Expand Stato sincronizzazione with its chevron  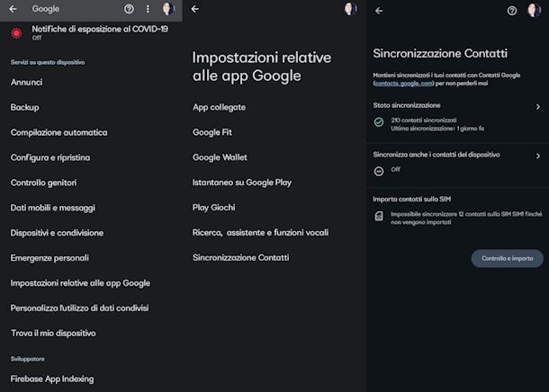(x=538, y=107)
